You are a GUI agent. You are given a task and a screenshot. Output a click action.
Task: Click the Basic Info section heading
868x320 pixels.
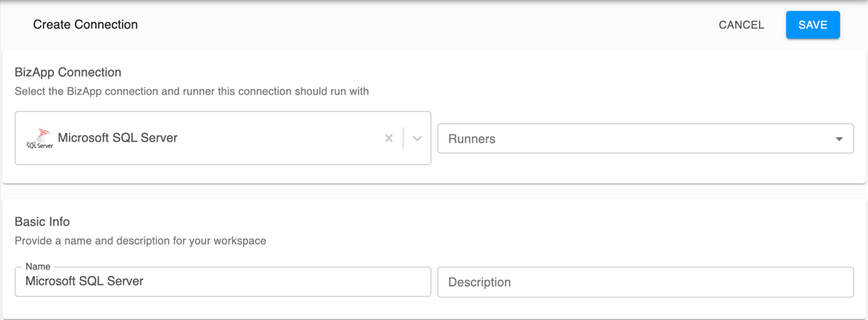tap(42, 221)
